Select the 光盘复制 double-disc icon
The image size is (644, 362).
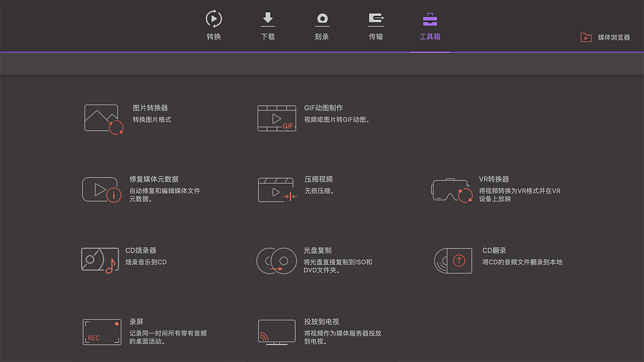click(x=276, y=261)
